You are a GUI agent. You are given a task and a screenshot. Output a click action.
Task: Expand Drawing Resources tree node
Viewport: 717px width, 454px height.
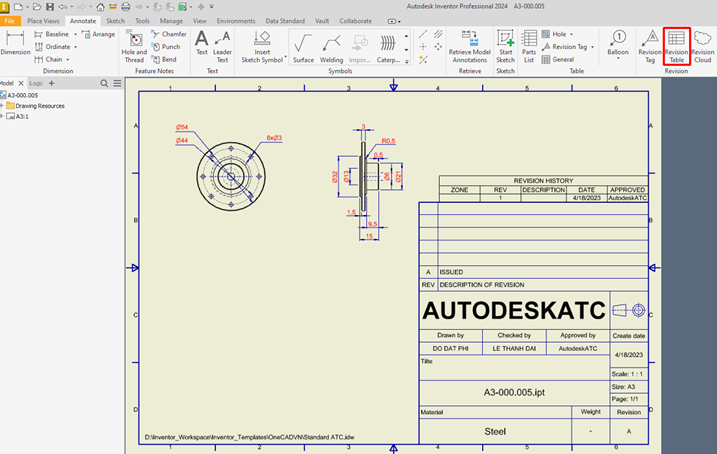(2, 106)
